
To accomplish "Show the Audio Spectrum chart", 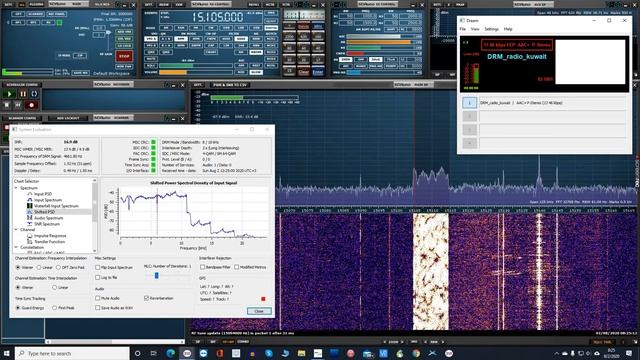I will [49, 218].
